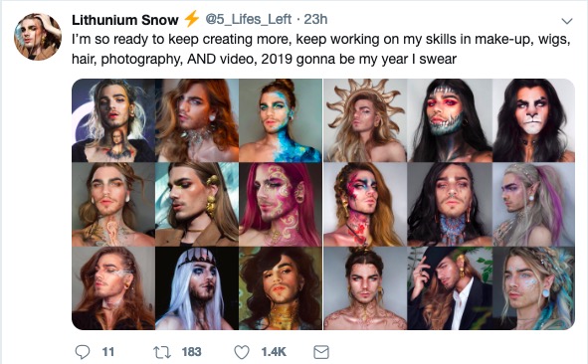Like the tweet with the heart icon
588x364 pixels.
(242, 352)
